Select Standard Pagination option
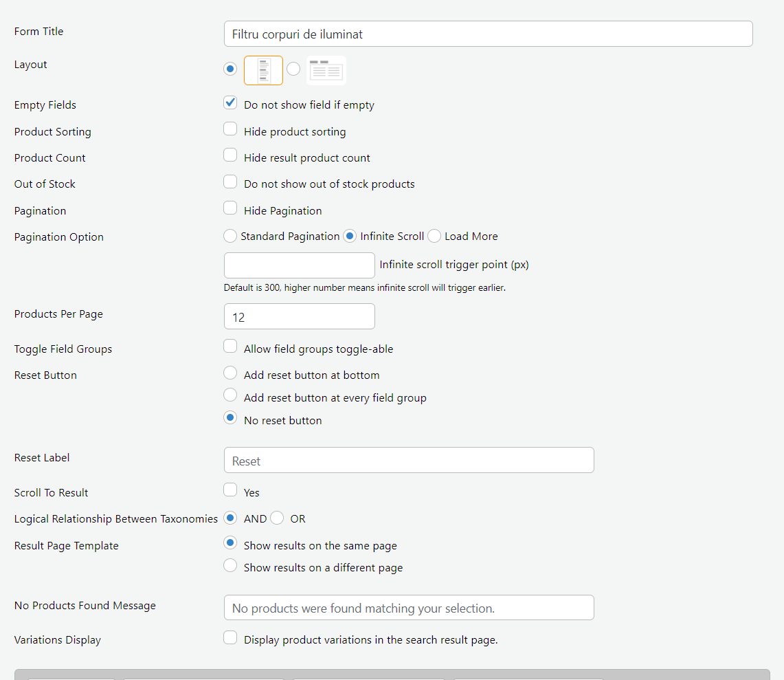 click(x=230, y=236)
